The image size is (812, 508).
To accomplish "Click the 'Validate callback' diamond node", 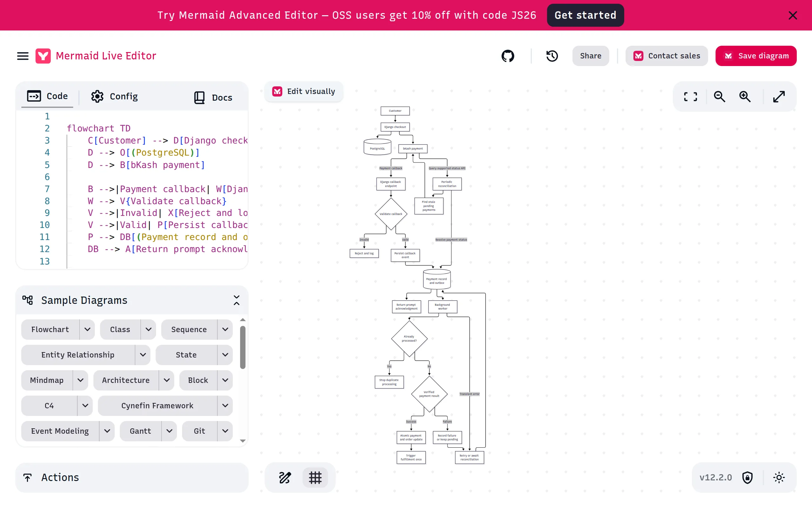I will (x=390, y=214).
